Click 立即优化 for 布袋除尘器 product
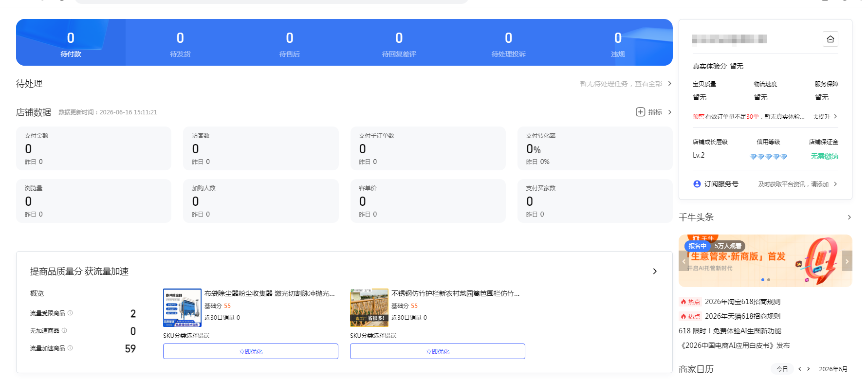The width and height of the screenshot is (868, 380). pos(251,351)
